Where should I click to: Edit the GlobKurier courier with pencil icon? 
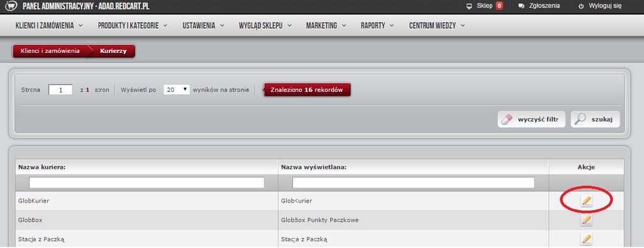pos(587,201)
